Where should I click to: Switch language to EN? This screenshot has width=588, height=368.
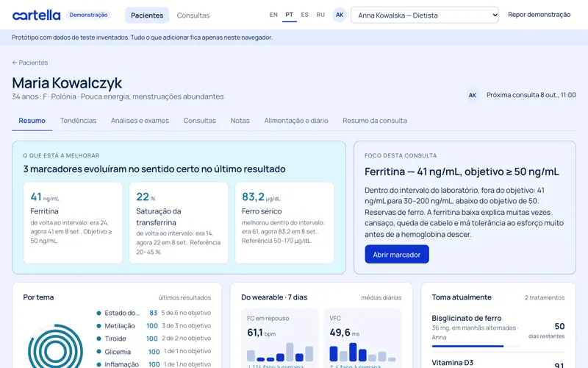[x=273, y=15]
